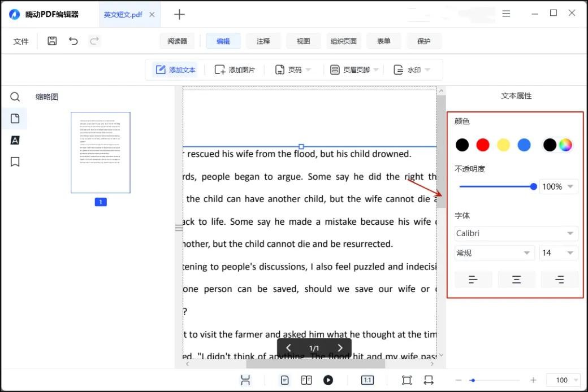Click the 添加文本 button
The width and height of the screenshot is (588, 392).
click(x=175, y=70)
